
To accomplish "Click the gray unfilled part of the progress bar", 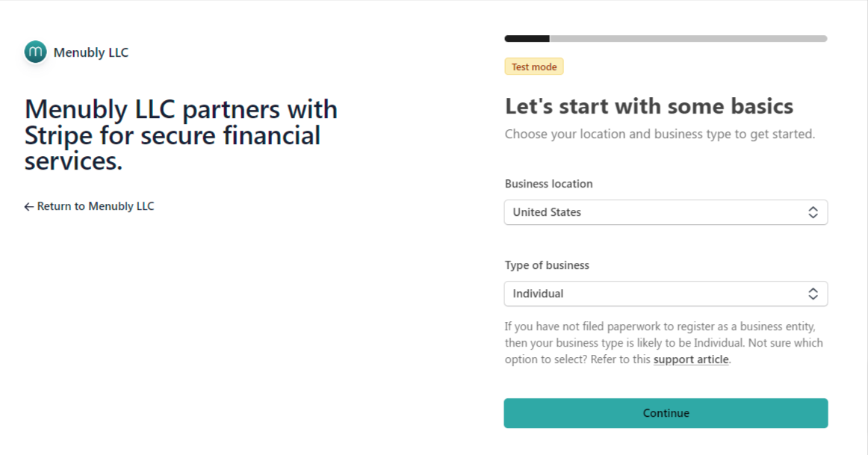I will coord(687,38).
